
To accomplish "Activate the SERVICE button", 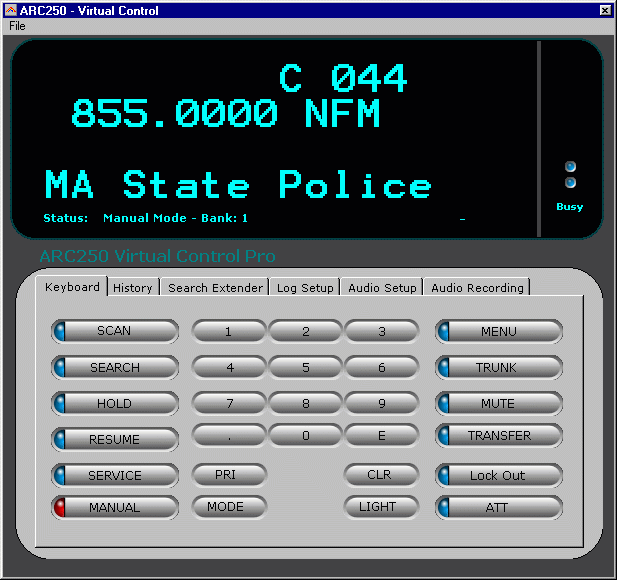I will click(115, 475).
